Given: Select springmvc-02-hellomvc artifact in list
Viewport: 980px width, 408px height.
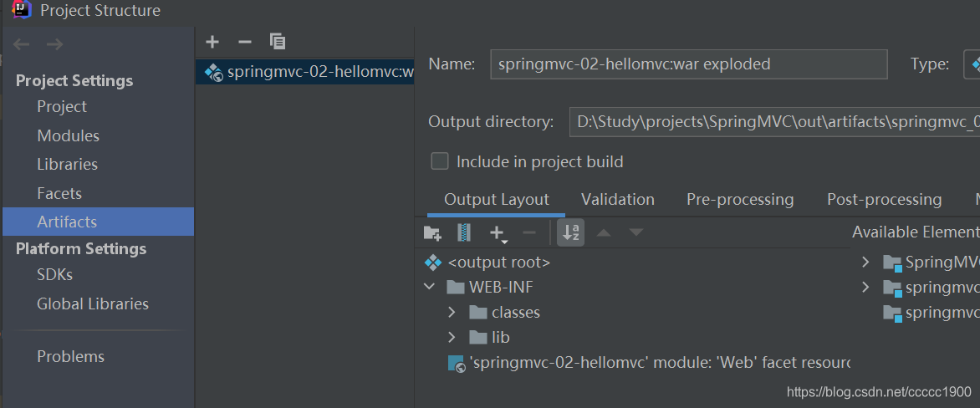Looking at the screenshot, I should click(305, 72).
